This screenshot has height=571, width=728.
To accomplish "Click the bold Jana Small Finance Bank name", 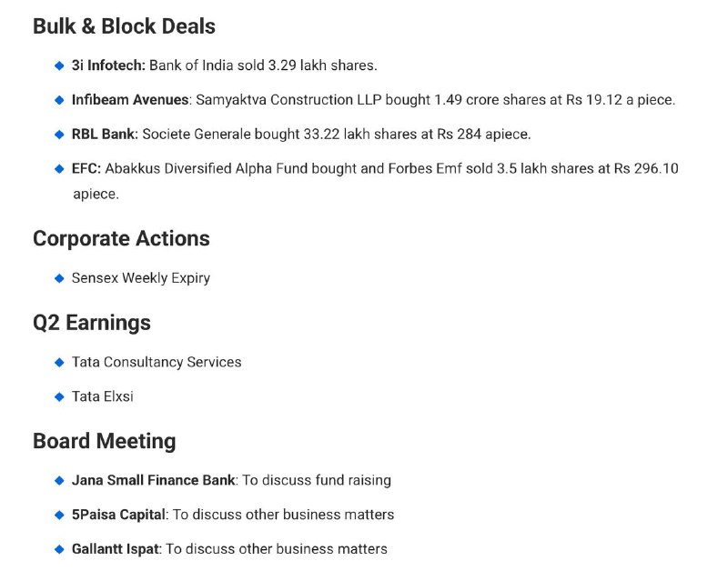I will [x=153, y=480].
